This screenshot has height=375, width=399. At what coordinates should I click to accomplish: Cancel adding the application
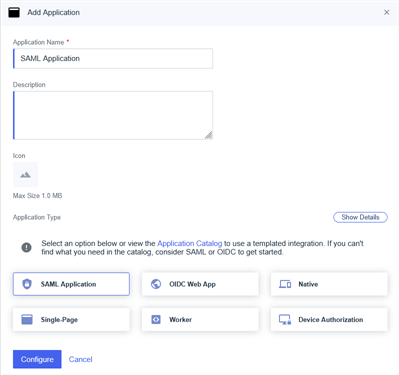(81, 359)
